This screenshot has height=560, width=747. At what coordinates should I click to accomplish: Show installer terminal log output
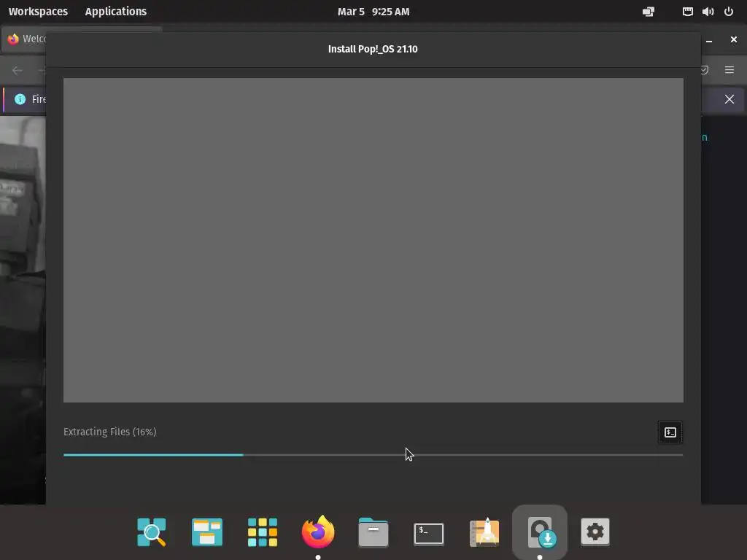click(x=670, y=432)
